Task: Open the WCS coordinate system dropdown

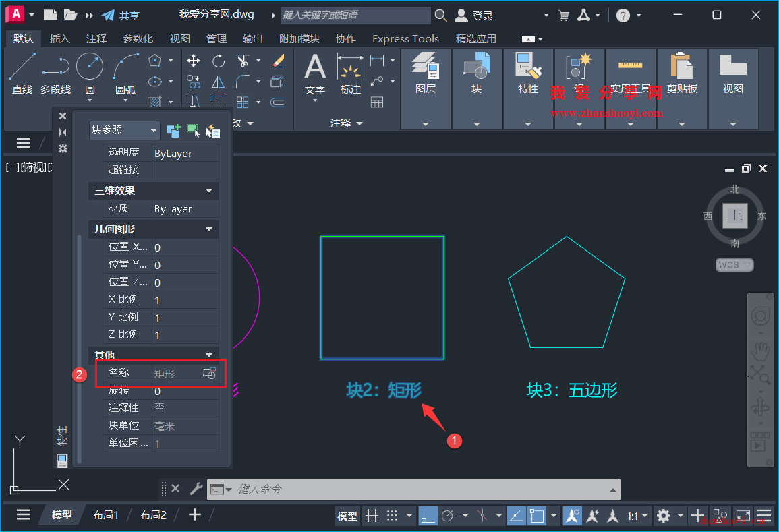Action: [x=734, y=265]
